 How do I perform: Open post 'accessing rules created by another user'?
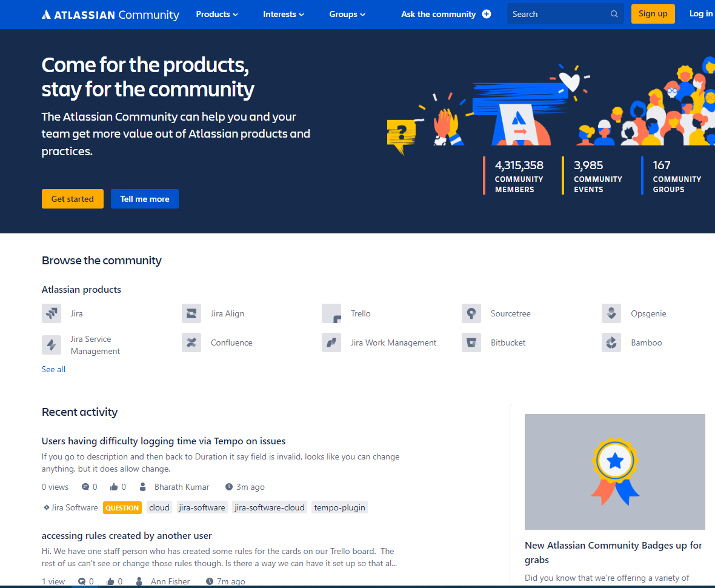tap(127, 535)
